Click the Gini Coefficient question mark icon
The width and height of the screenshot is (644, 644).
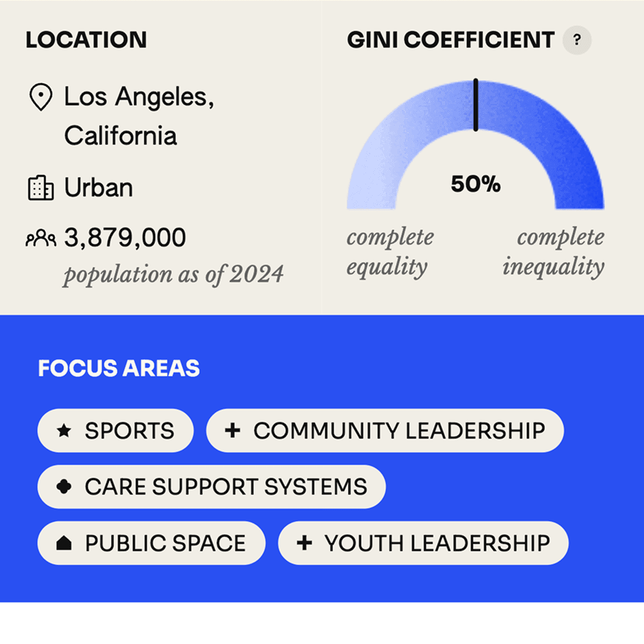(x=576, y=40)
